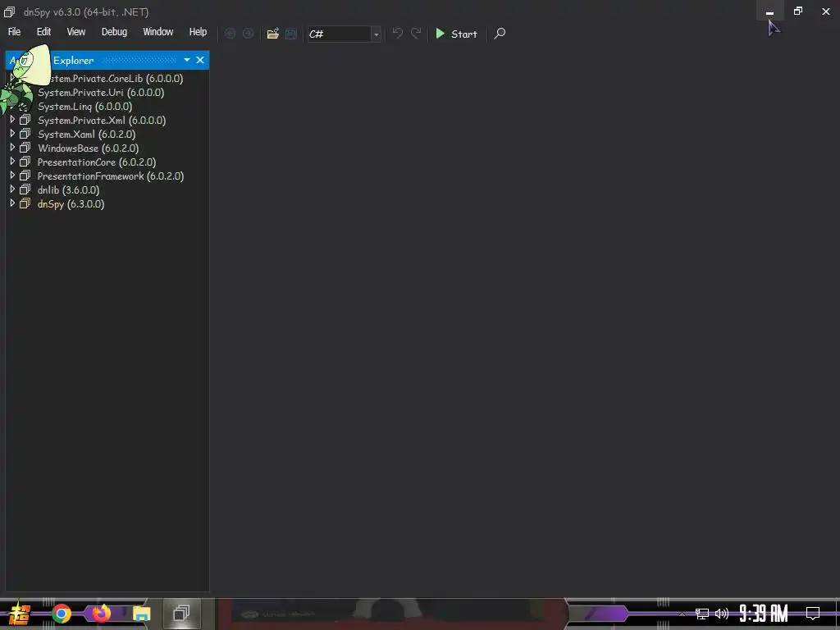Click the navigate backward toolbar icon
The height and width of the screenshot is (630, 840).
click(x=231, y=34)
